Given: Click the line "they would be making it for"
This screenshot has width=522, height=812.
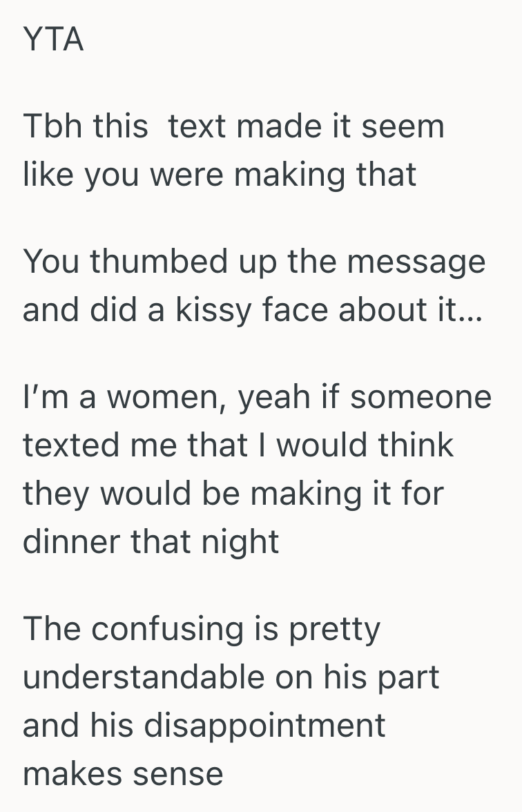Looking at the screenshot, I should point(233,494).
